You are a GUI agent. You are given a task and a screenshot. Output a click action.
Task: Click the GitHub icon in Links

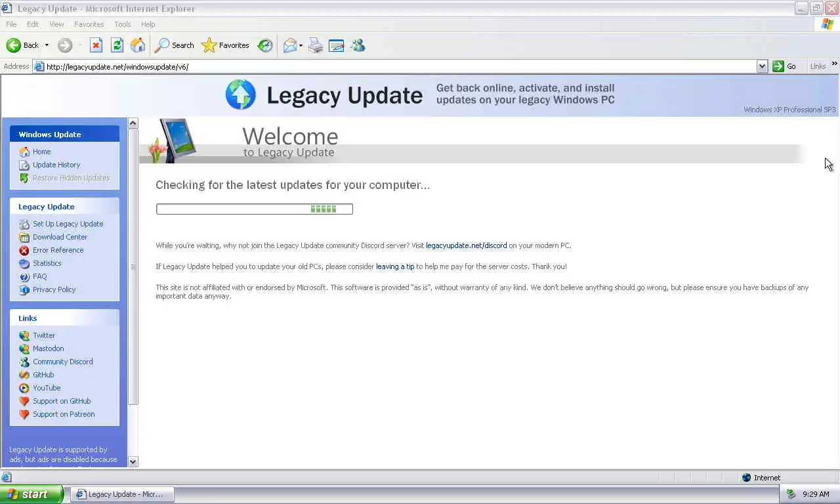(24, 375)
